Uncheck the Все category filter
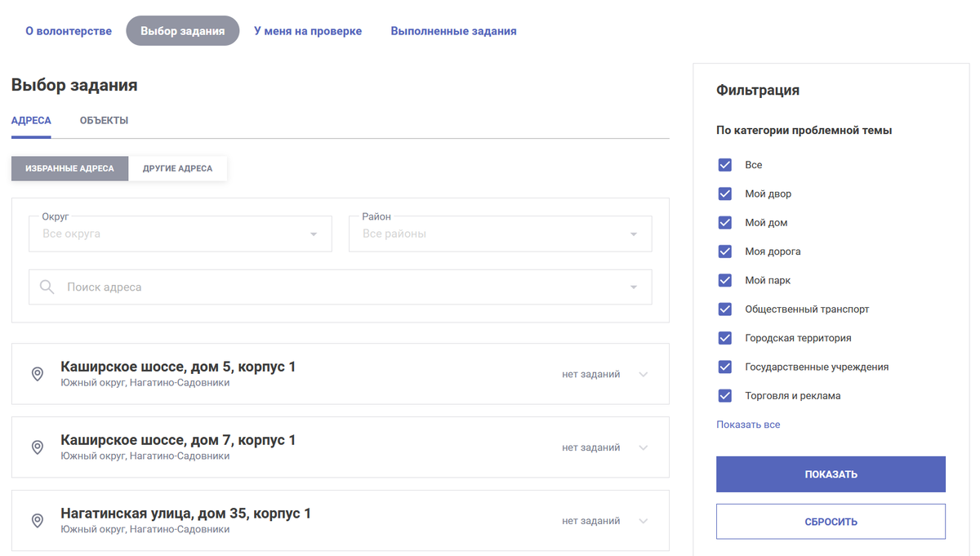 tap(724, 164)
